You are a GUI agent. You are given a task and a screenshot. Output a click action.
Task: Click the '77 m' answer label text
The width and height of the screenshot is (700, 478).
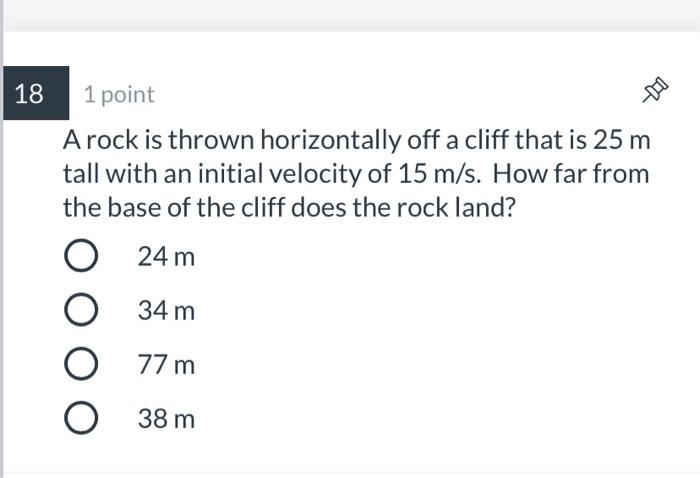166,365
